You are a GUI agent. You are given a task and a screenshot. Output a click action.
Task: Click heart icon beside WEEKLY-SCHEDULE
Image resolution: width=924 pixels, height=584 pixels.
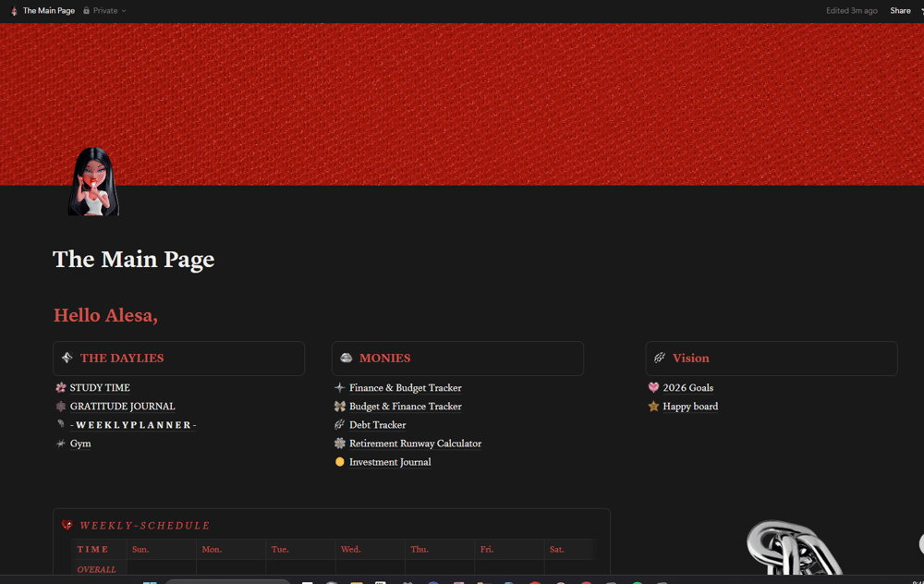[67, 525]
